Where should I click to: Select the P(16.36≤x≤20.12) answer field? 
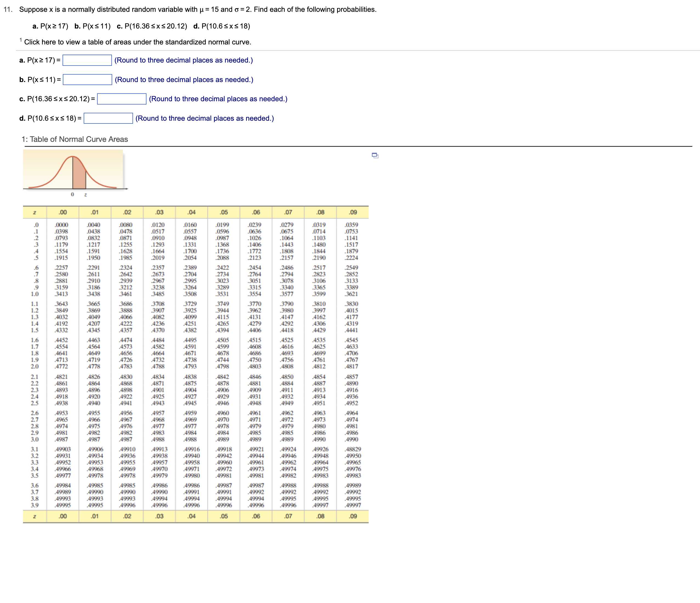click(x=122, y=99)
